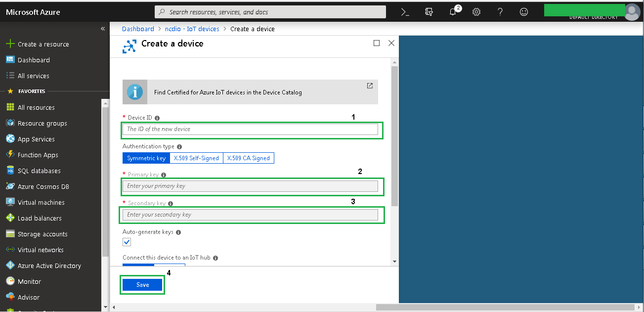Go to Dashboard breadcrumb link
The image size is (644, 312).
pos(138,29)
